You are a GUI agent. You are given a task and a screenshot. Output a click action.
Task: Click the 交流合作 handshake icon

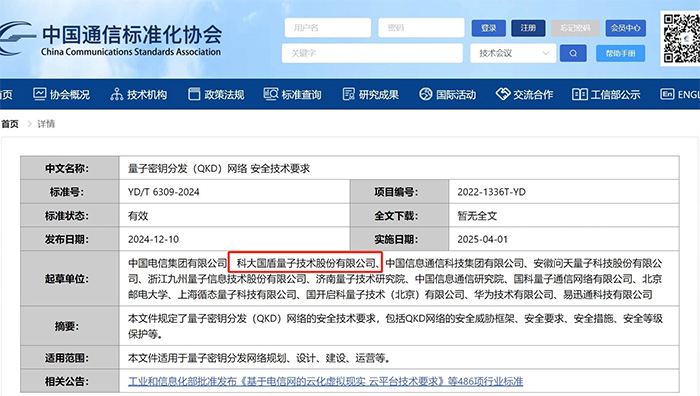pos(503,94)
